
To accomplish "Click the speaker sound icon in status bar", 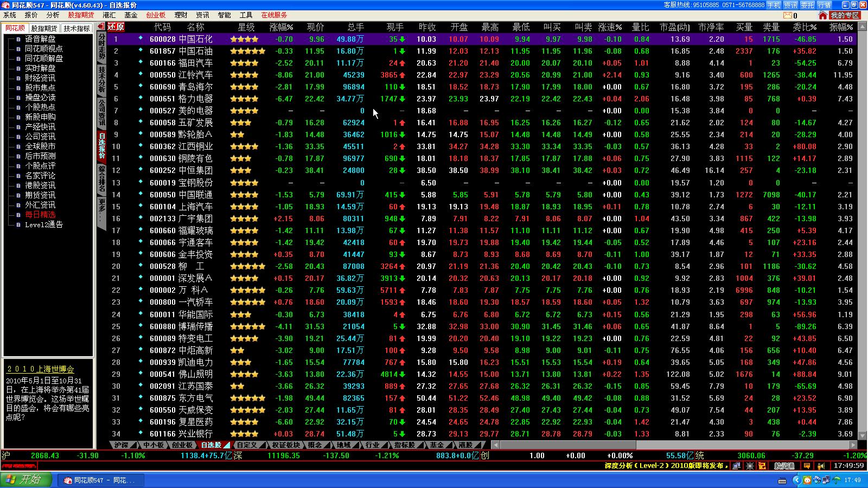I will [821, 465].
